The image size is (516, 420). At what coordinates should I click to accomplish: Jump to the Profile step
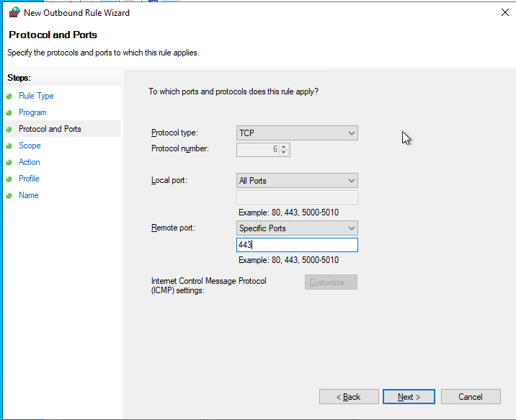(29, 179)
